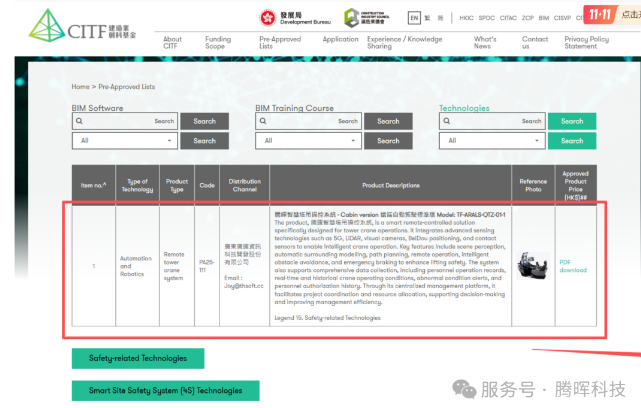Switch language to EN

[414, 18]
